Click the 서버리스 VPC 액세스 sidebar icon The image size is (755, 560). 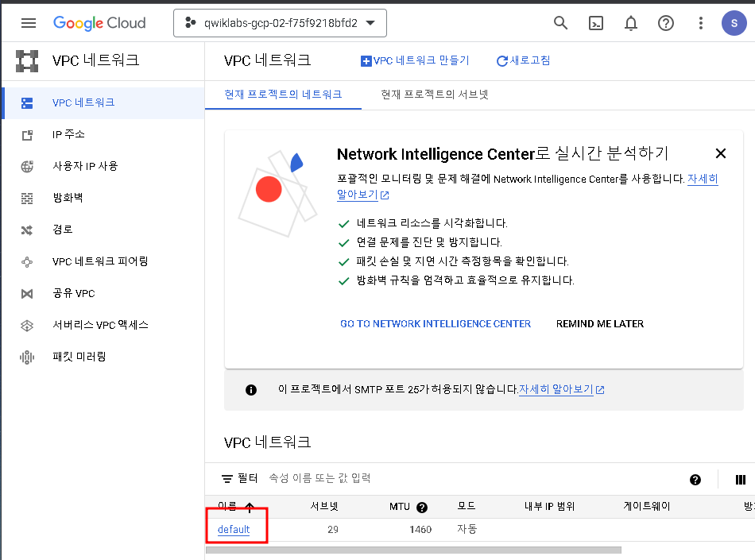click(x=27, y=326)
